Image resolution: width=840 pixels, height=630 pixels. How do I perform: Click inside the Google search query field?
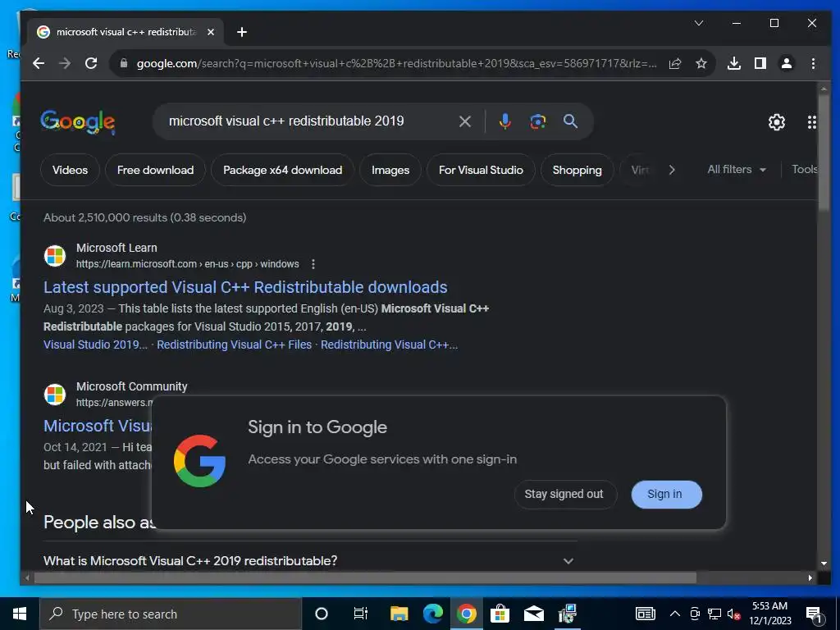coord(309,121)
